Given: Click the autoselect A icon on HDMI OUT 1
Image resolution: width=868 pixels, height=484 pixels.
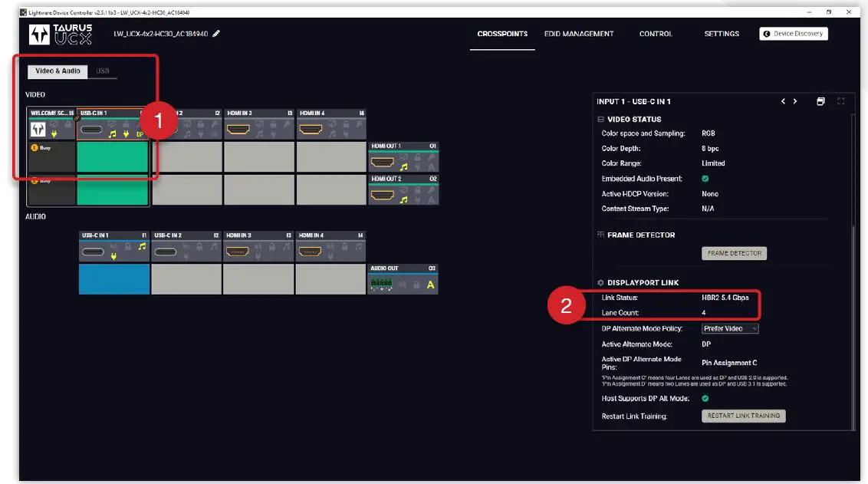Looking at the screenshot, I should (431, 166).
